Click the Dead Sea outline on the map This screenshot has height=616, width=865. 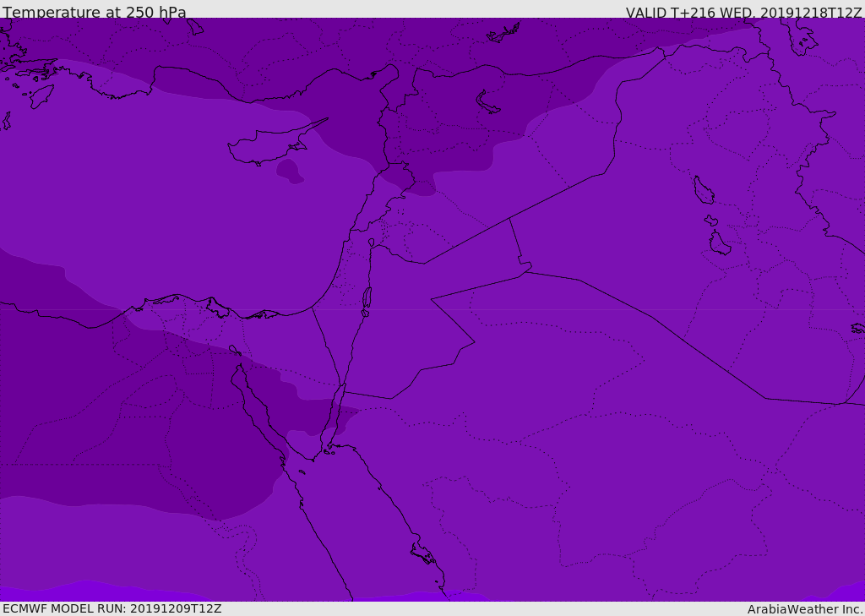tap(367, 302)
